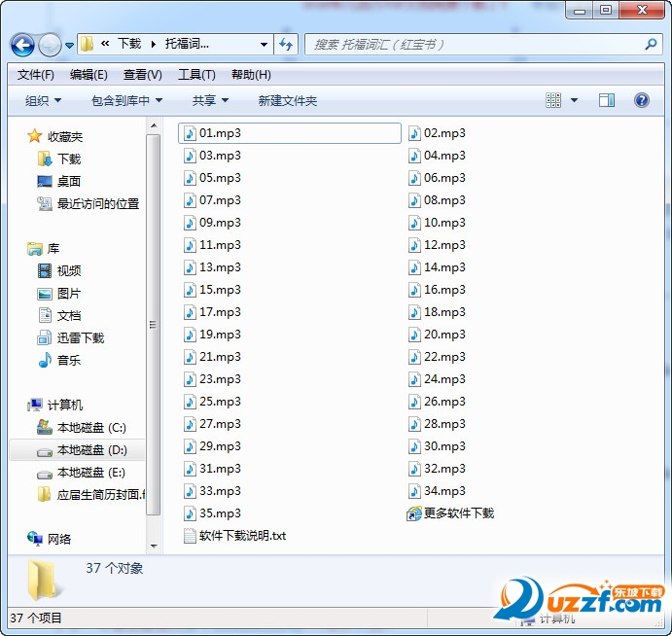Select the 01.mp3 audio file icon

coord(190,133)
